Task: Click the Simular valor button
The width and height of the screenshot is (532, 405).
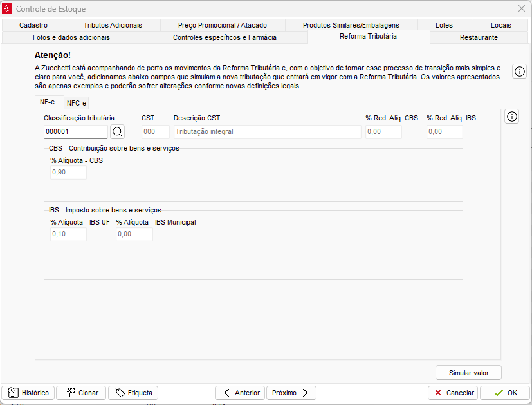Action: coord(468,373)
